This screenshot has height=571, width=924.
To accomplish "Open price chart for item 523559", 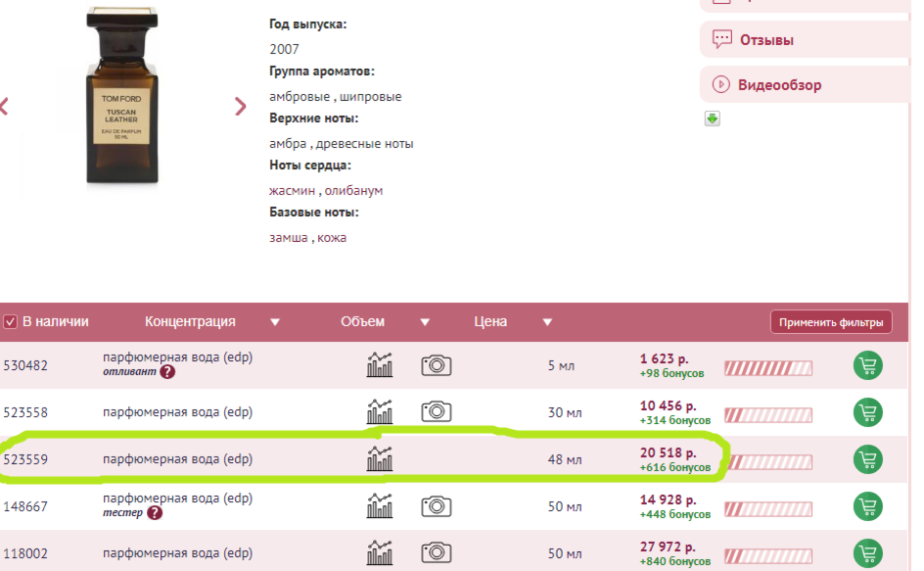I will [380, 459].
